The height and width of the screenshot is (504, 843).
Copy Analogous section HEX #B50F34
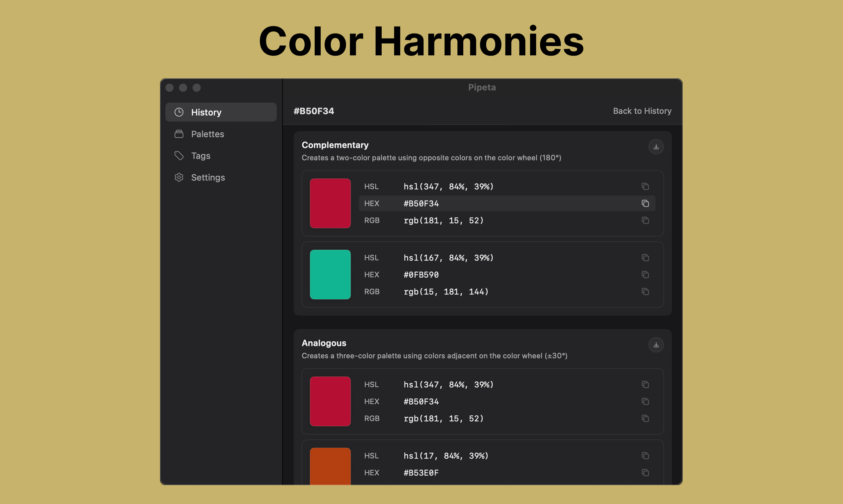click(x=645, y=402)
